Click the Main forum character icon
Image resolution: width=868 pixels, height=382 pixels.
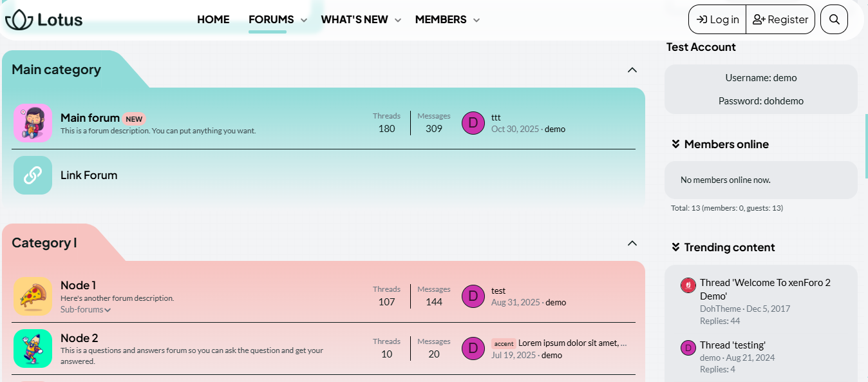pyautogui.click(x=33, y=123)
